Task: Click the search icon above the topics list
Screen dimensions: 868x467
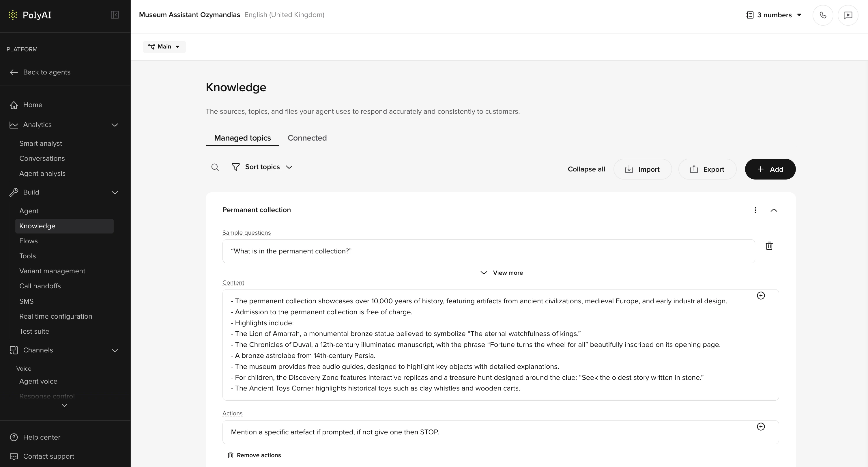Action: (215, 167)
